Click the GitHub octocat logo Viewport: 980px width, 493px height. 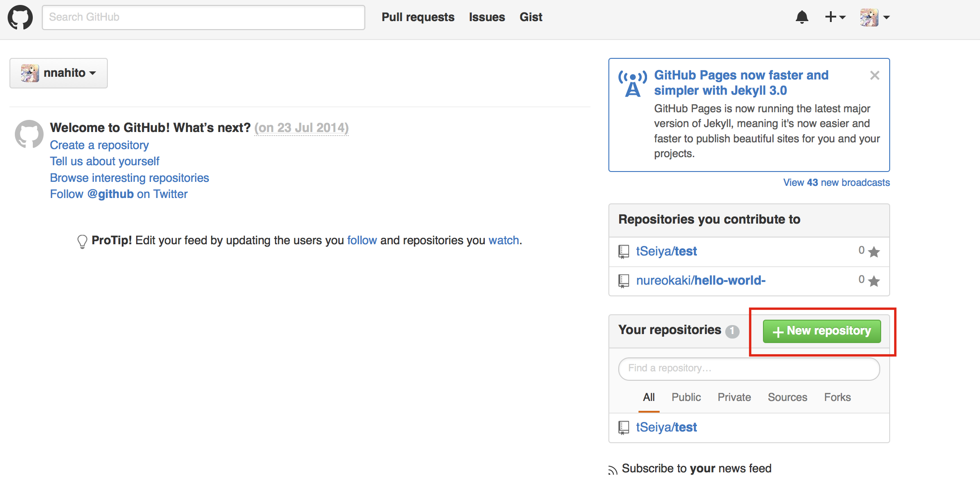point(20,17)
